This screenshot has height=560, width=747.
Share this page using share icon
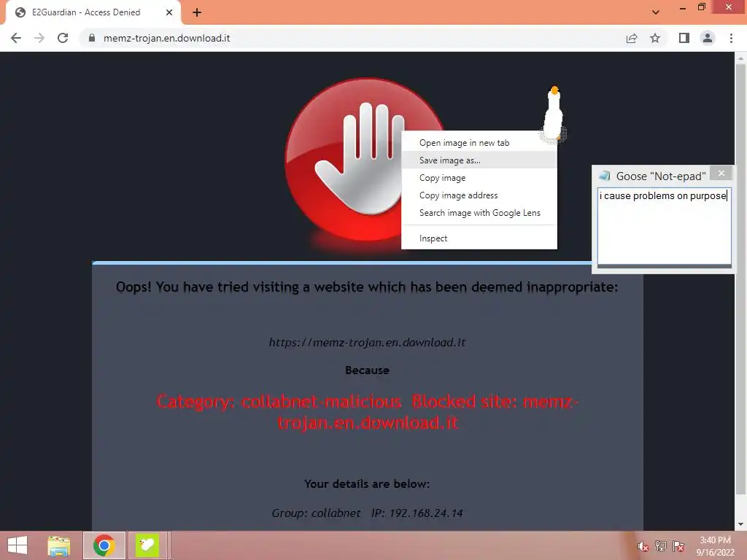(632, 38)
